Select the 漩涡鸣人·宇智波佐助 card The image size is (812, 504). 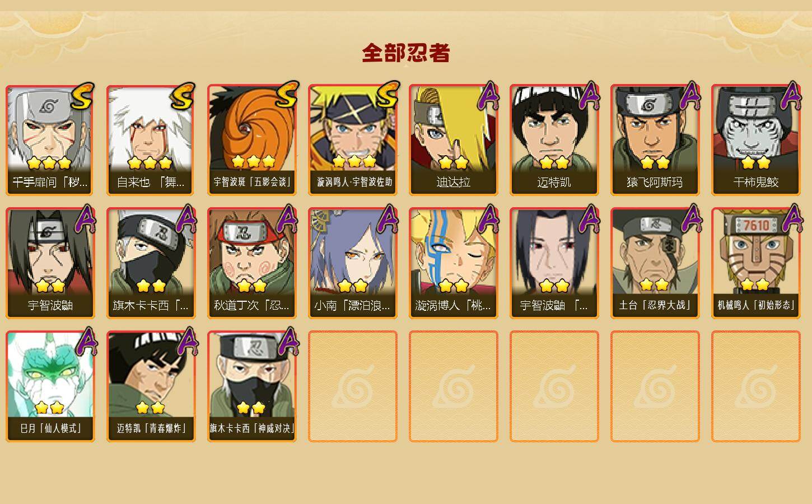[353, 140]
